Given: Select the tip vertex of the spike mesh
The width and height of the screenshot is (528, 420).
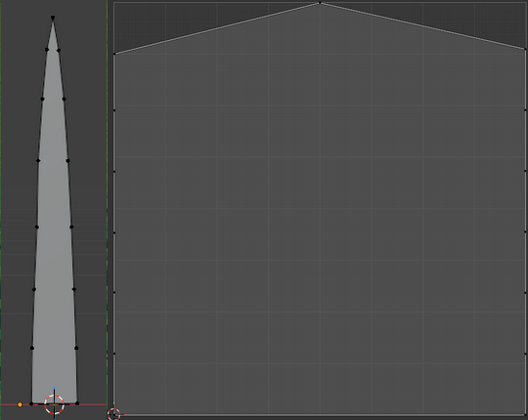Looking at the screenshot, I should [x=53, y=18].
